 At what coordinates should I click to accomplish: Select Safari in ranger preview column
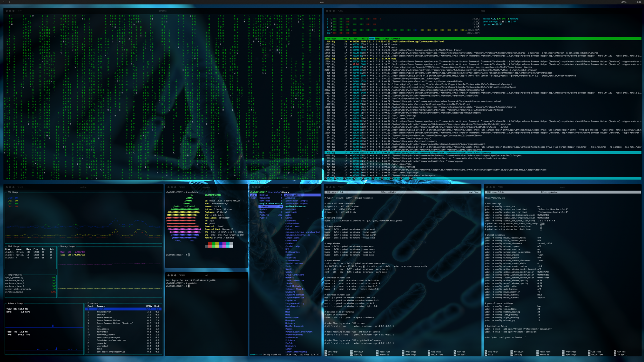[x=289, y=349]
